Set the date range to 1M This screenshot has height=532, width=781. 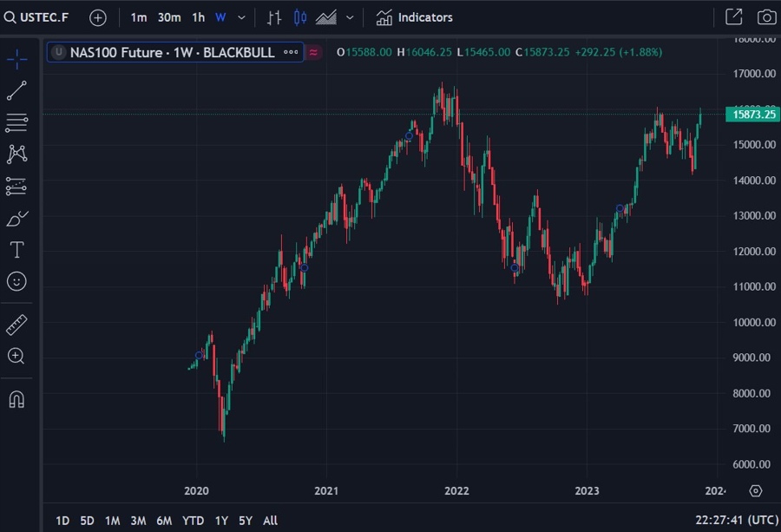(113, 521)
